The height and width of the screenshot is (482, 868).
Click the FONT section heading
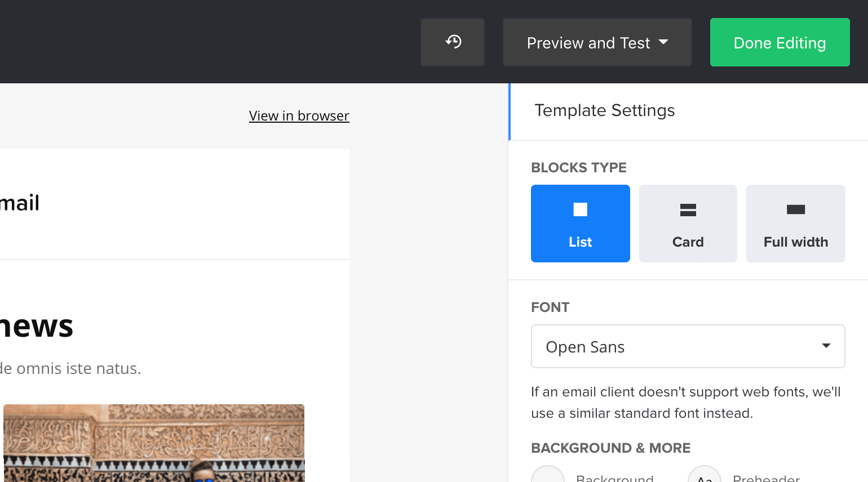[x=550, y=307]
